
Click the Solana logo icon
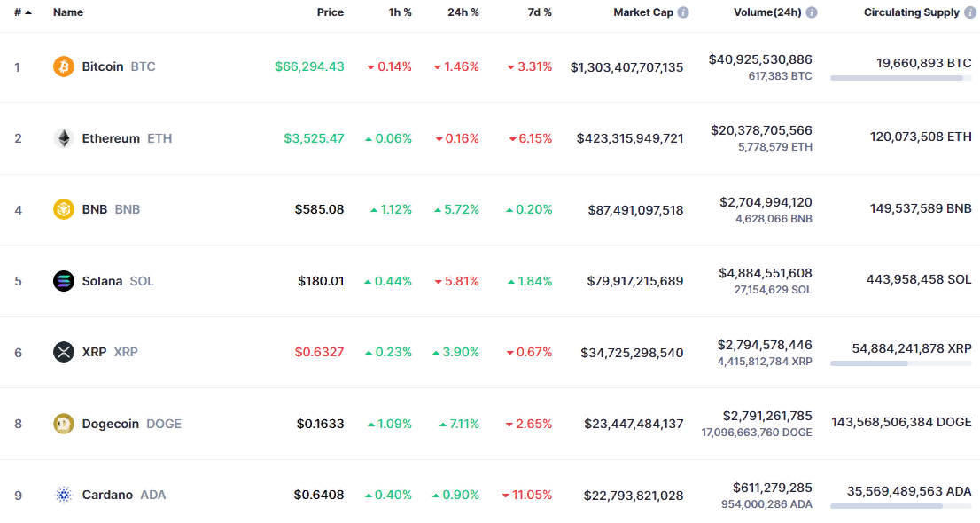63,281
